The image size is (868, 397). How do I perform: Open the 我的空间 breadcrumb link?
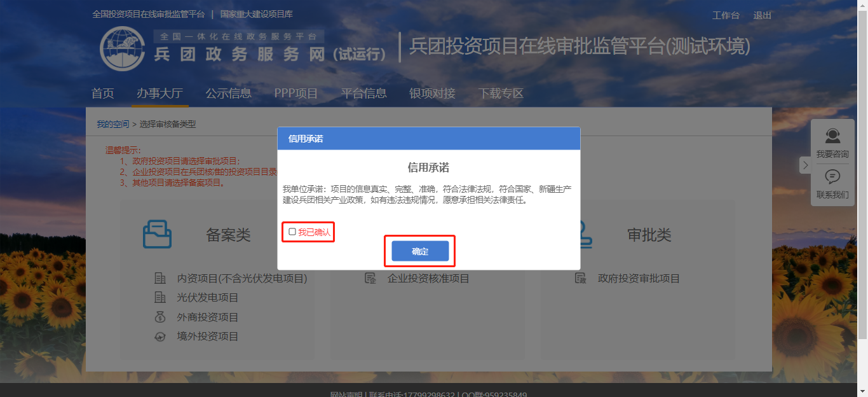(113, 124)
